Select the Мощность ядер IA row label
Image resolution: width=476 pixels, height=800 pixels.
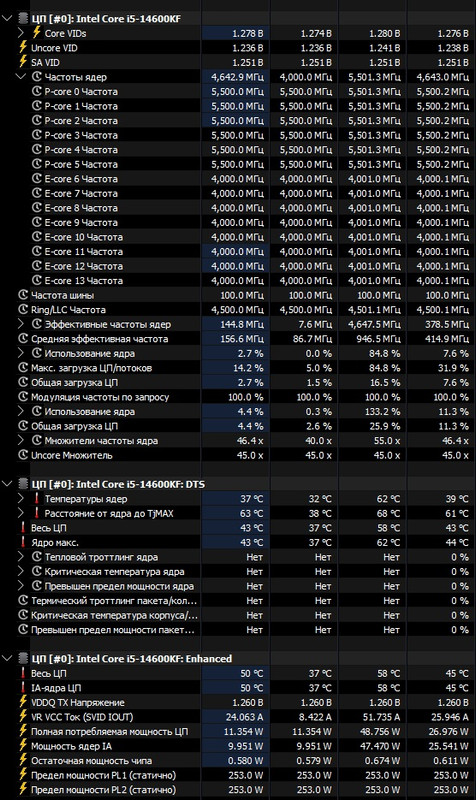(71, 746)
